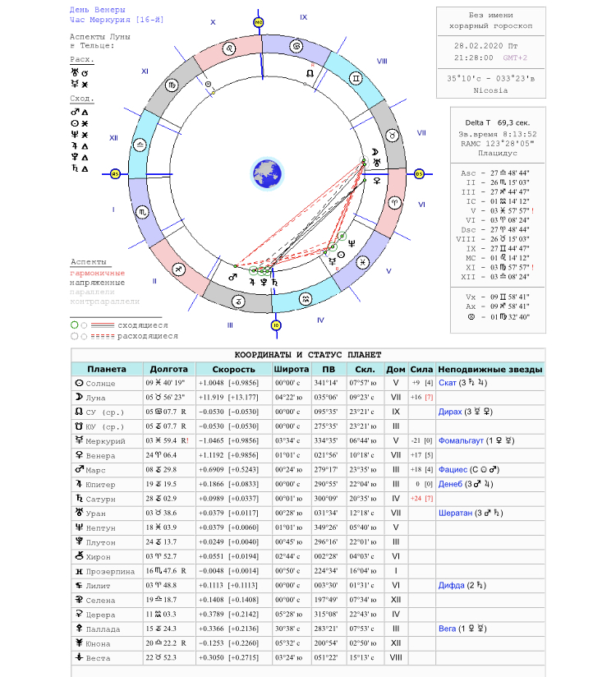Toggle the green converging aspects circle
The height and width of the screenshot is (677, 616).
(74, 325)
